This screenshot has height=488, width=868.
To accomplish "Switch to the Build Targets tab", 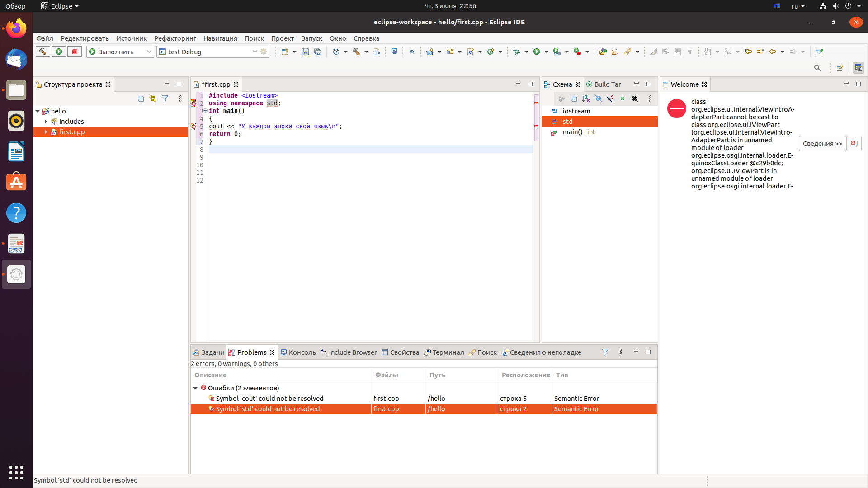I will [604, 84].
